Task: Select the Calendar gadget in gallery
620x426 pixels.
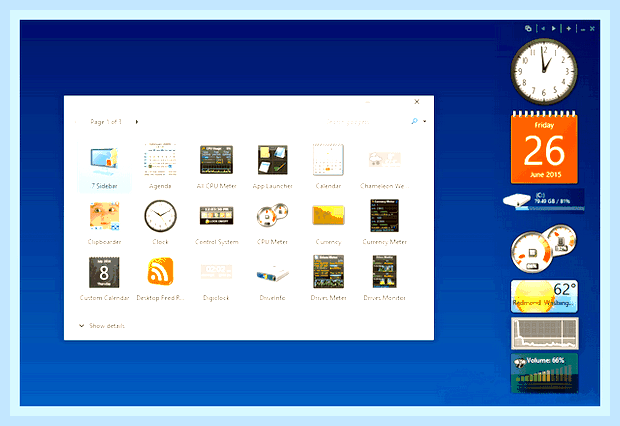Action: coord(328,159)
